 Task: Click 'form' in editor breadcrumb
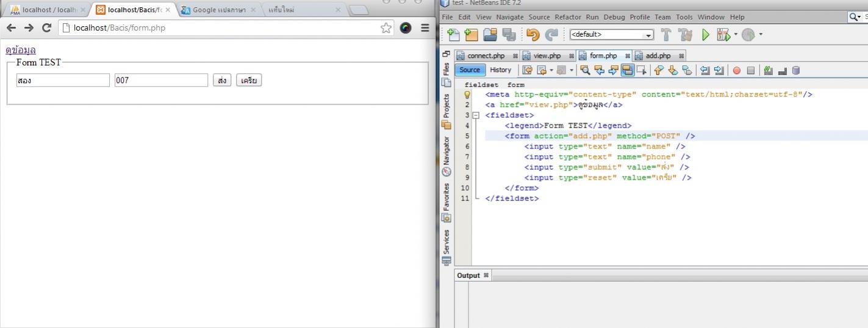tap(515, 85)
